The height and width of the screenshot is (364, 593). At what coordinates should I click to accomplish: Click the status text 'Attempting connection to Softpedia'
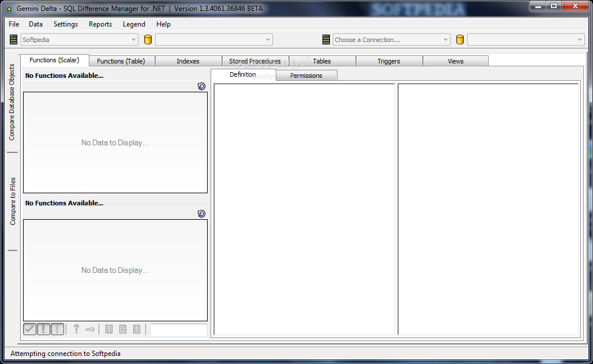tap(65, 354)
